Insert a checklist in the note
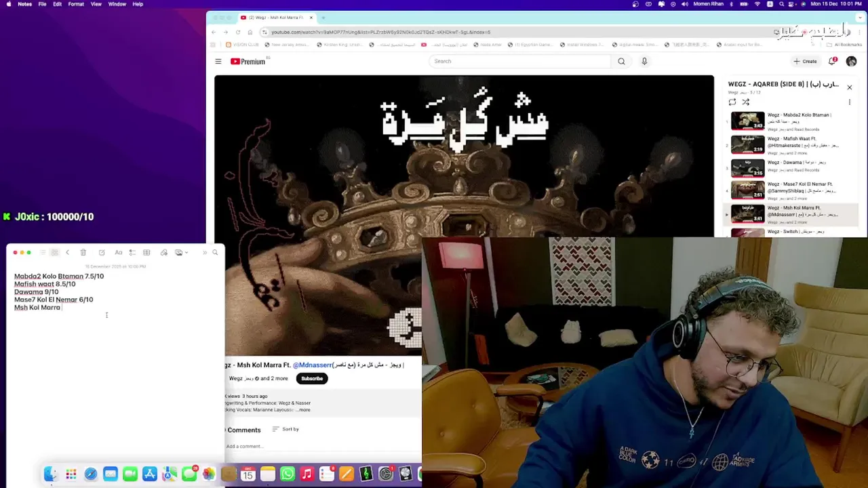 [x=132, y=252]
